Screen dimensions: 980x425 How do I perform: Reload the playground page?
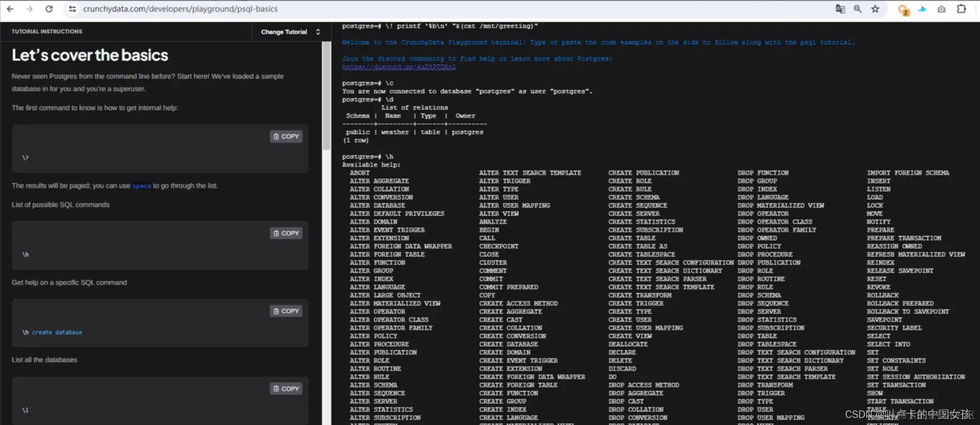pos(49,9)
